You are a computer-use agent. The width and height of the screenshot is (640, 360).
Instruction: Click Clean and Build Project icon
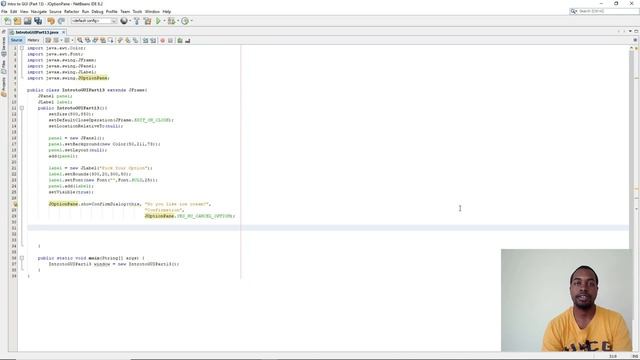(x=147, y=21)
